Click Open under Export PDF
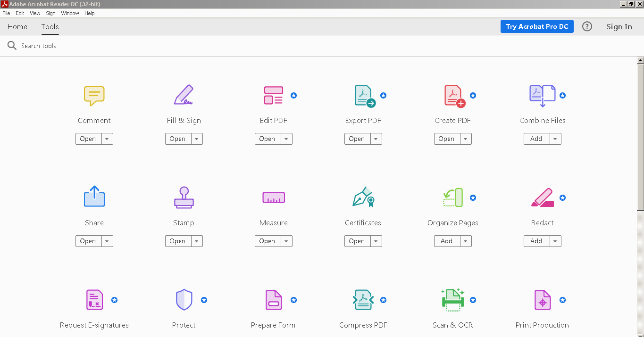Screen dimensions: 644x337 [x=357, y=139]
